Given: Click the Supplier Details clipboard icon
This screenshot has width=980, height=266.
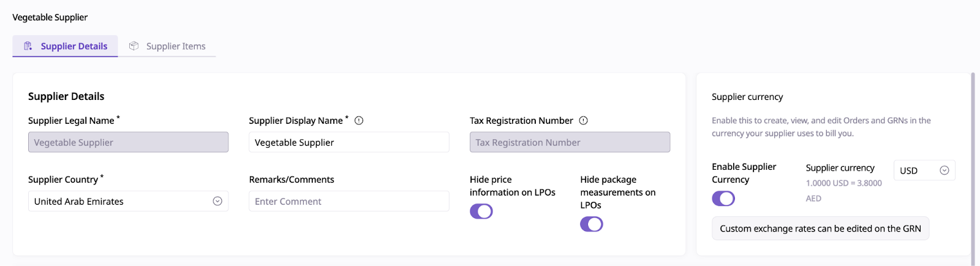Looking at the screenshot, I should (28, 46).
